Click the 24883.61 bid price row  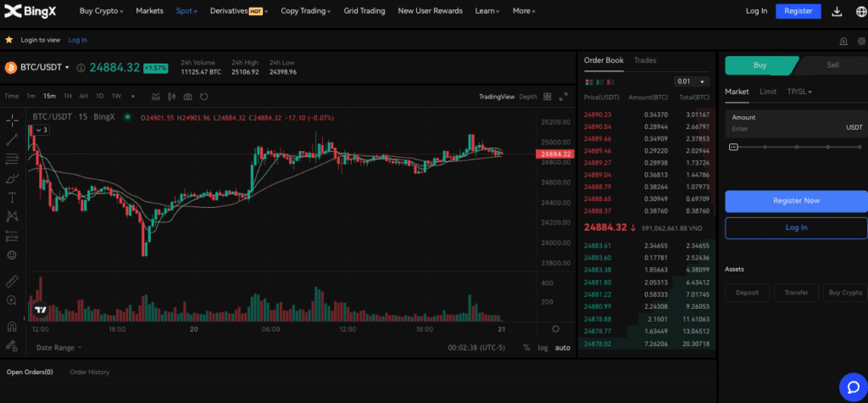pyautogui.click(x=647, y=245)
